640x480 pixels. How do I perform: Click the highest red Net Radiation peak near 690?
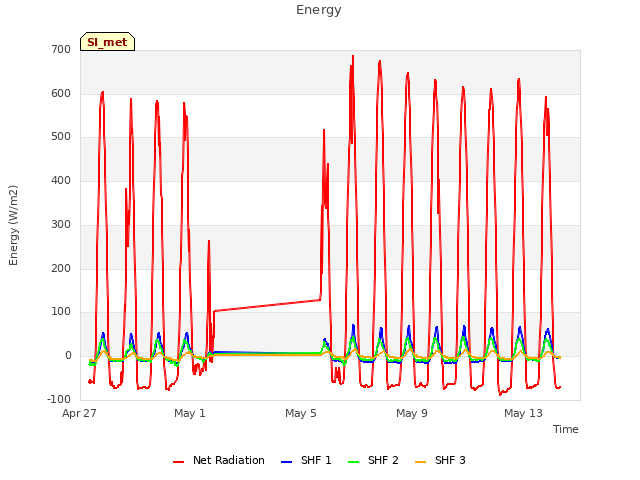click(353, 56)
